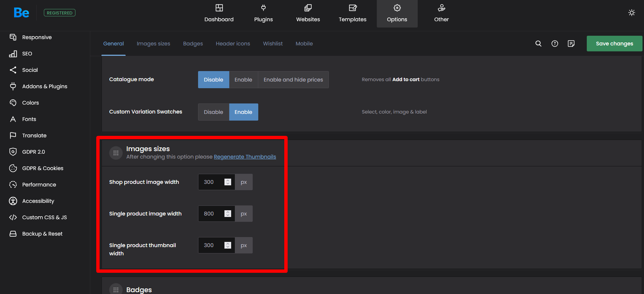This screenshot has width=644, height=294.
Task: Click the search magnifier icon
Action: click(x=538, y=44)
